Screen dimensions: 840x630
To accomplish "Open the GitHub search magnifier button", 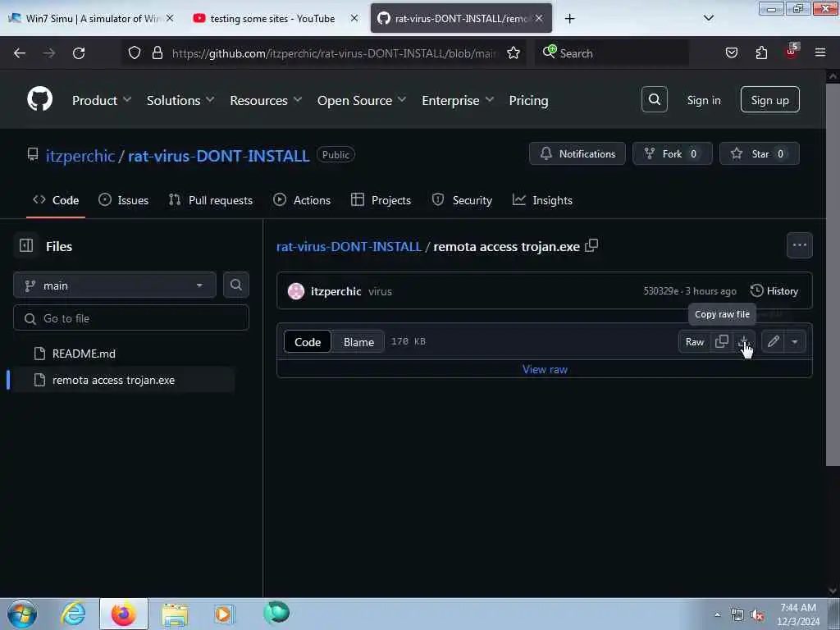I will [x=654, y=99].
